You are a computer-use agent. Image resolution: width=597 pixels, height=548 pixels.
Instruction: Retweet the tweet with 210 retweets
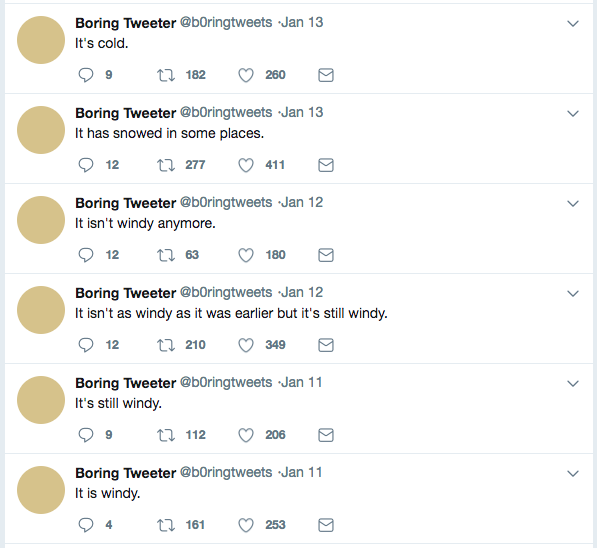[166, 345]
